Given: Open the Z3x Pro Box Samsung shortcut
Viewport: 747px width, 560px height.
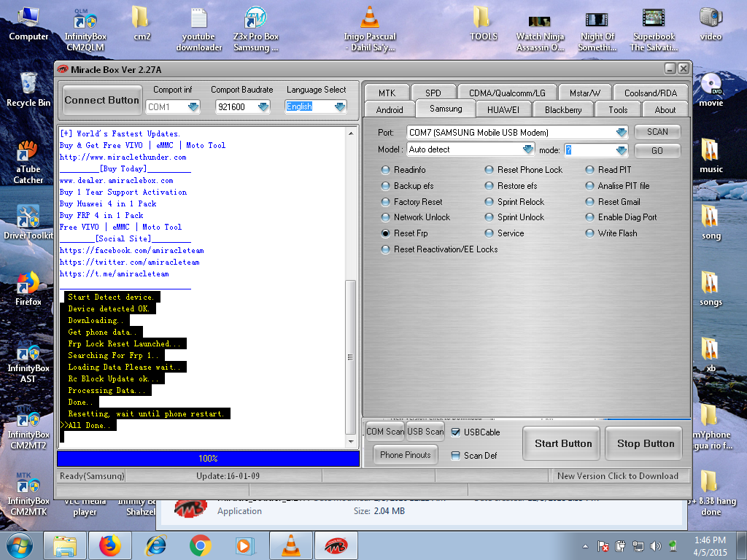Looking at the screenshot, I should point(256,28).
